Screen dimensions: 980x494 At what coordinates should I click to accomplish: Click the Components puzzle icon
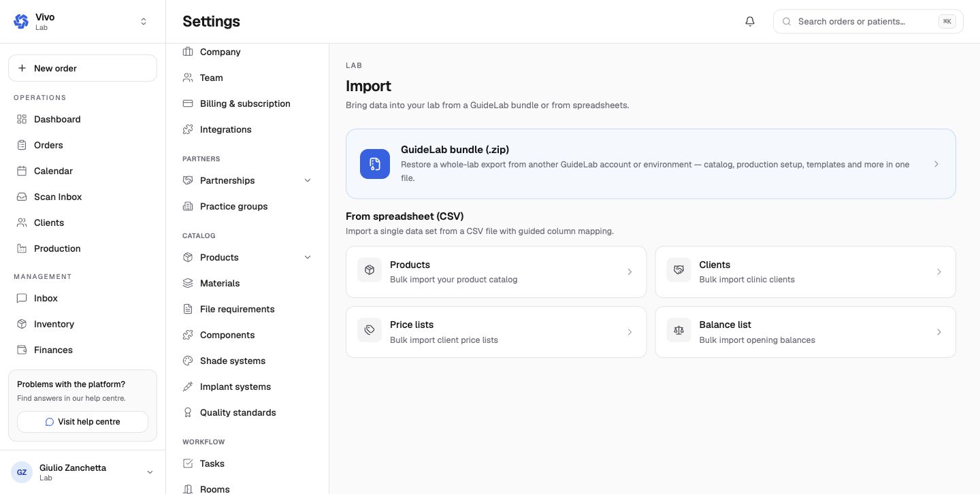188,335
